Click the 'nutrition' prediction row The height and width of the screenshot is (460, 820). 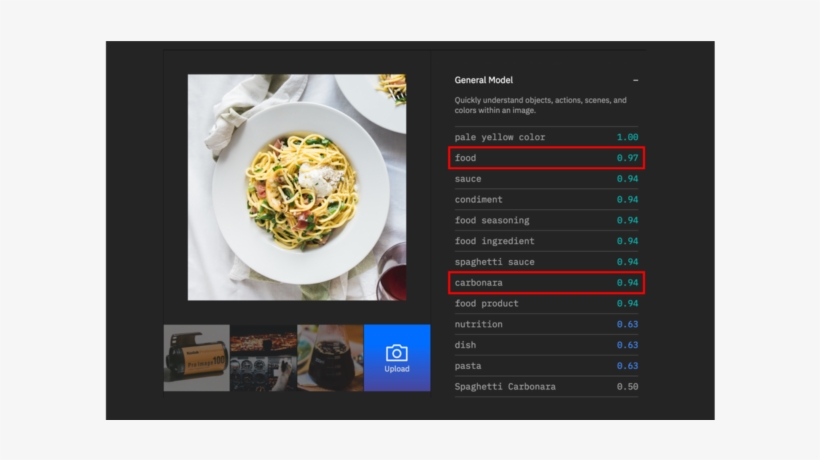point(546,324)
